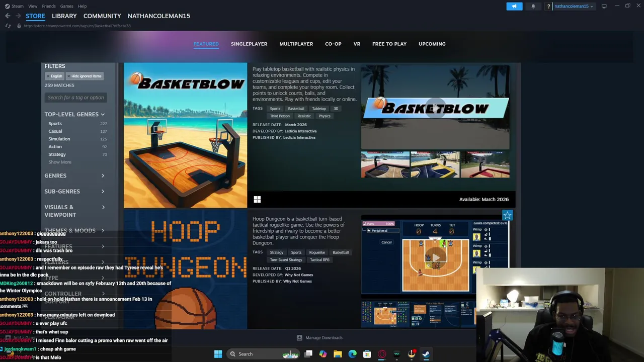
Task: Select the Store tab
Action: coord(35,16)
